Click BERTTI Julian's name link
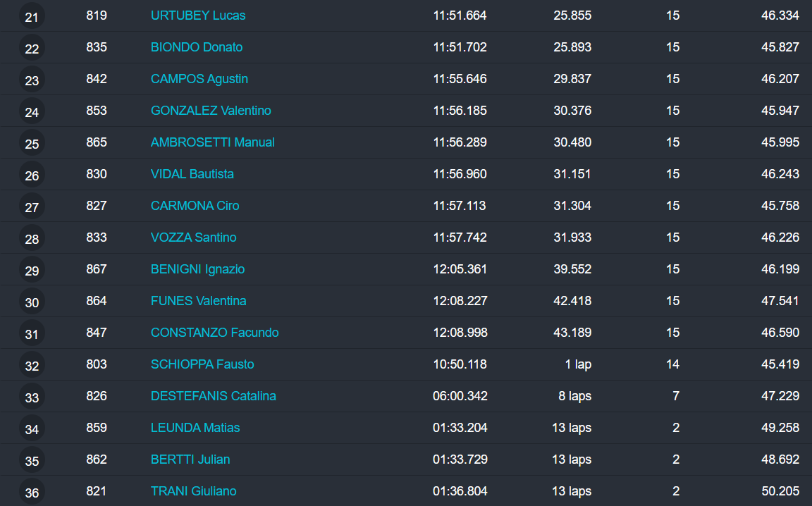 190,459
